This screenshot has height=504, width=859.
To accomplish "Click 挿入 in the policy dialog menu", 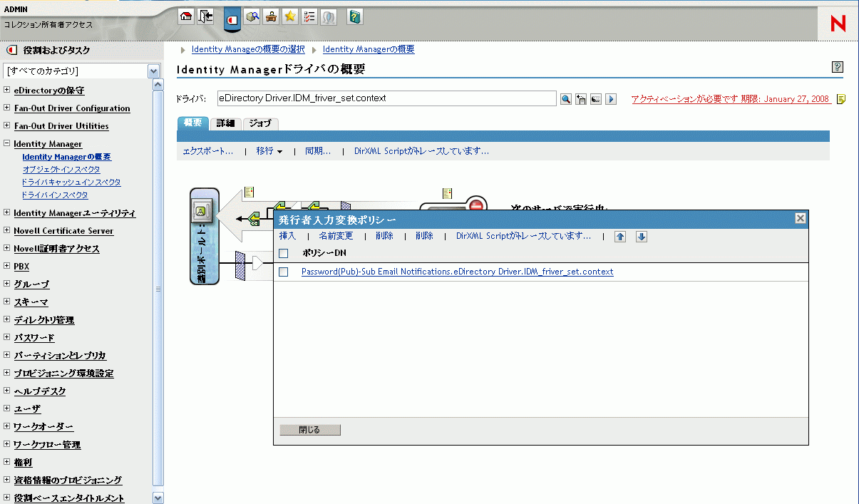I will 287,236.
